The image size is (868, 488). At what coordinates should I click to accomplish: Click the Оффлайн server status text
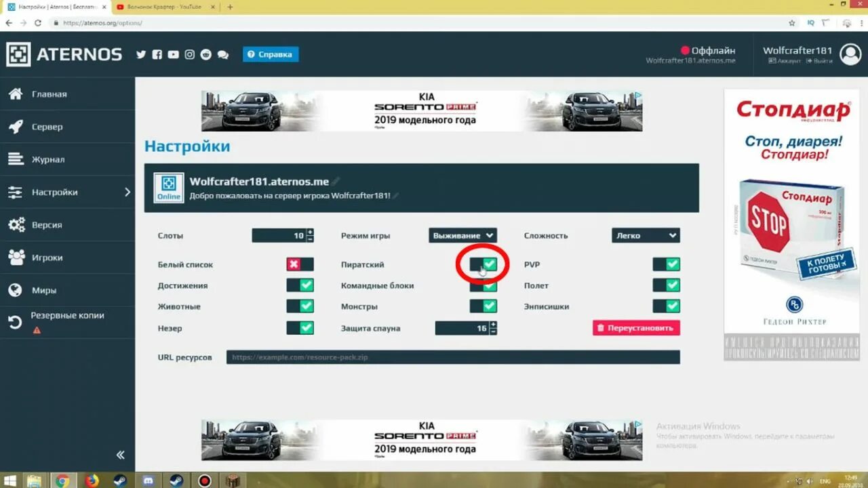tap(713, 50)
